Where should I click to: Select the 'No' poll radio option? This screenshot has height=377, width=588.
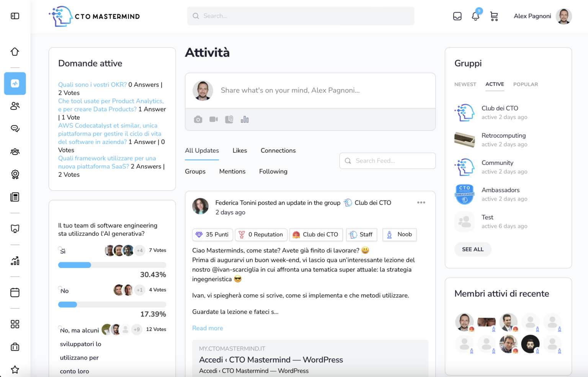coord(60,288)
